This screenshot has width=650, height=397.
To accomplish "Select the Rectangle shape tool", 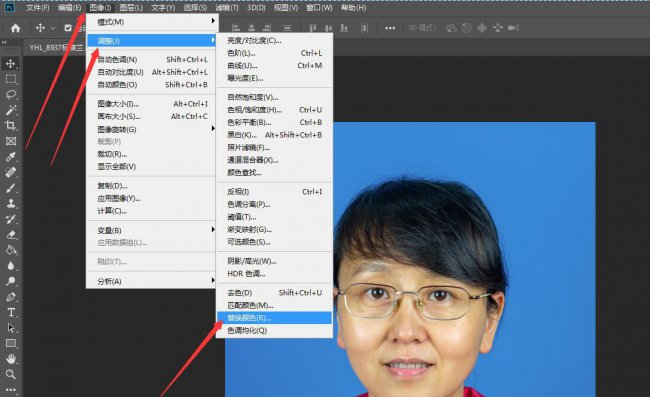I will [11, 343].
